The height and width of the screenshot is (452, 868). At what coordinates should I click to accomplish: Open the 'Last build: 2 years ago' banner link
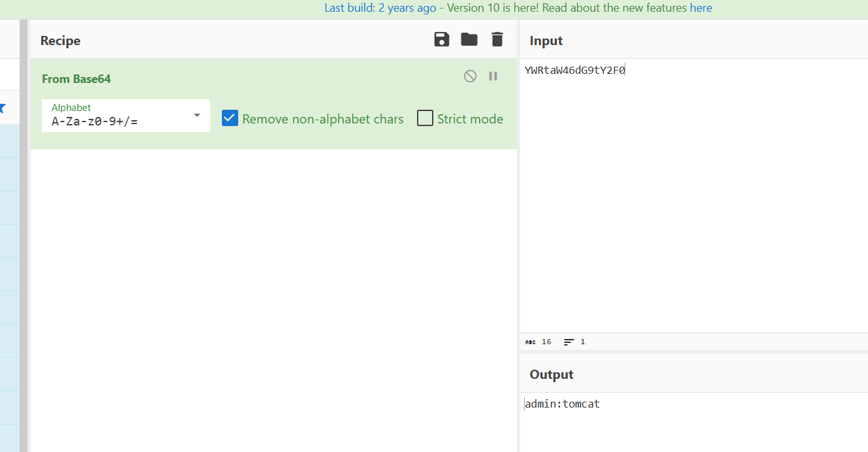380,8
